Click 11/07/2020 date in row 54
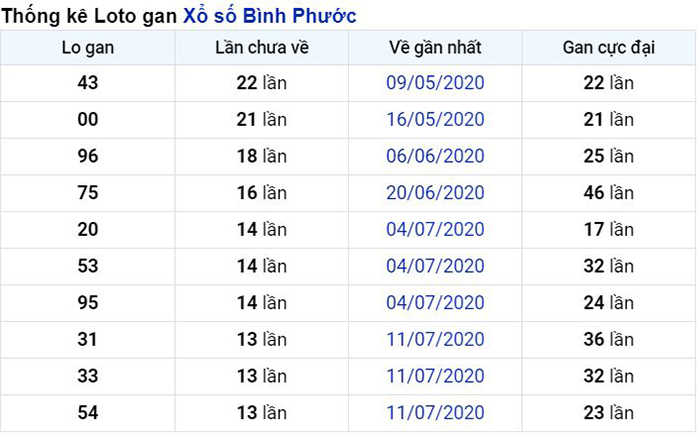Image resolution: width=700 pixels, height=435 pixels. pos(435,413)
